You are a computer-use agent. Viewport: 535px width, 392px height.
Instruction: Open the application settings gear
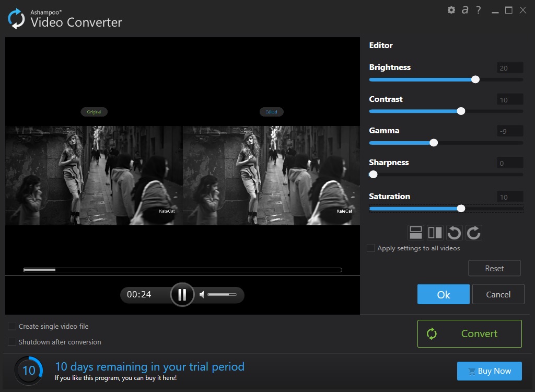451,9
